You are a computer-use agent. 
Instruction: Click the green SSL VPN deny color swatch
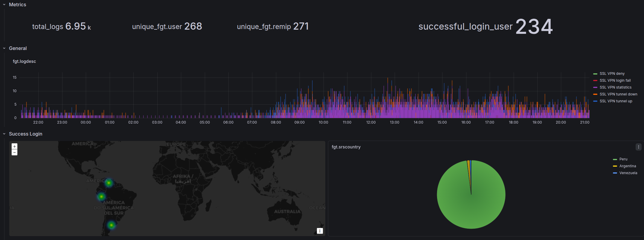(595, 74)
